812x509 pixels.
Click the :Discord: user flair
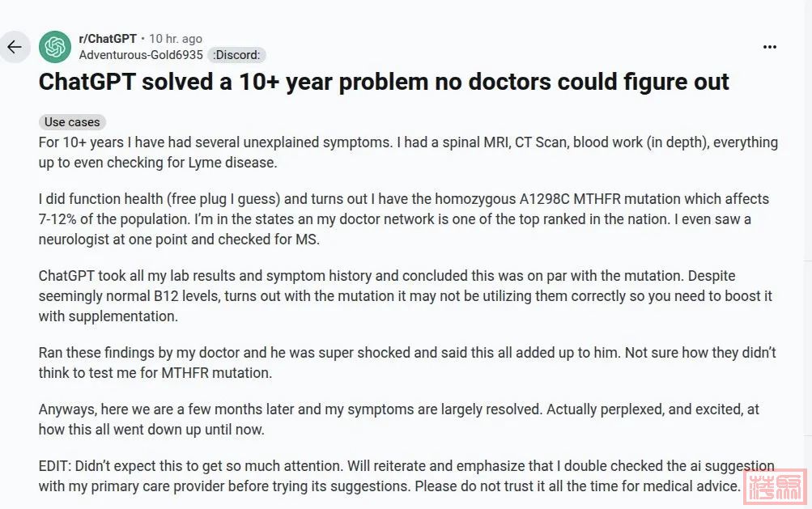pos(236,55)
